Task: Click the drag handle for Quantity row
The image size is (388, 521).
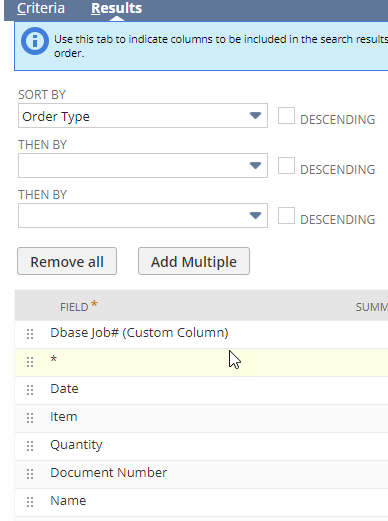Action: (30, 446)
